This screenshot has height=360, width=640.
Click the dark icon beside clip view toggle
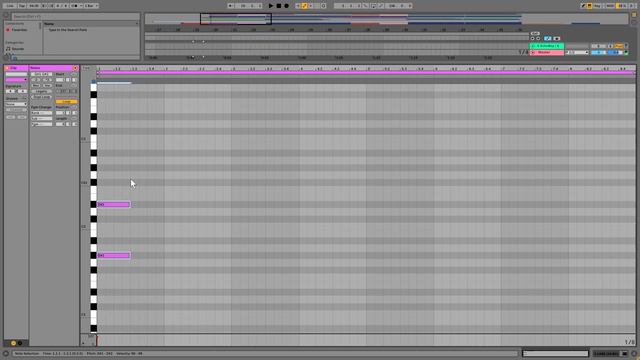coord(20,343)
